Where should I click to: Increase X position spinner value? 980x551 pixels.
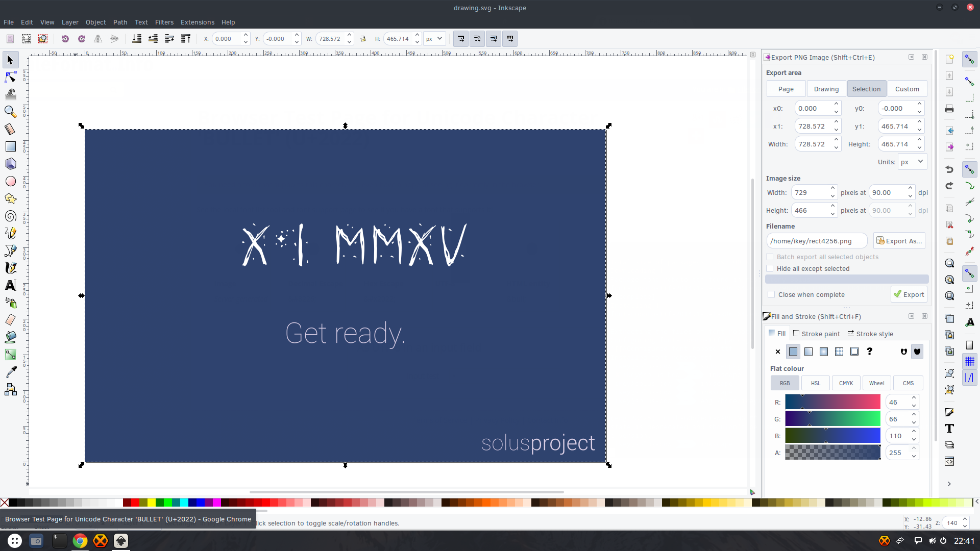[246, 35]
